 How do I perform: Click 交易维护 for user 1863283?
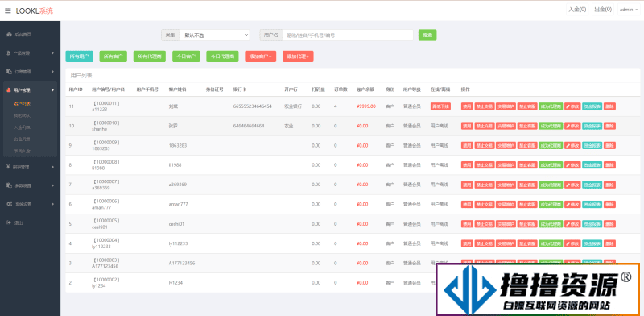pos(506,145)
